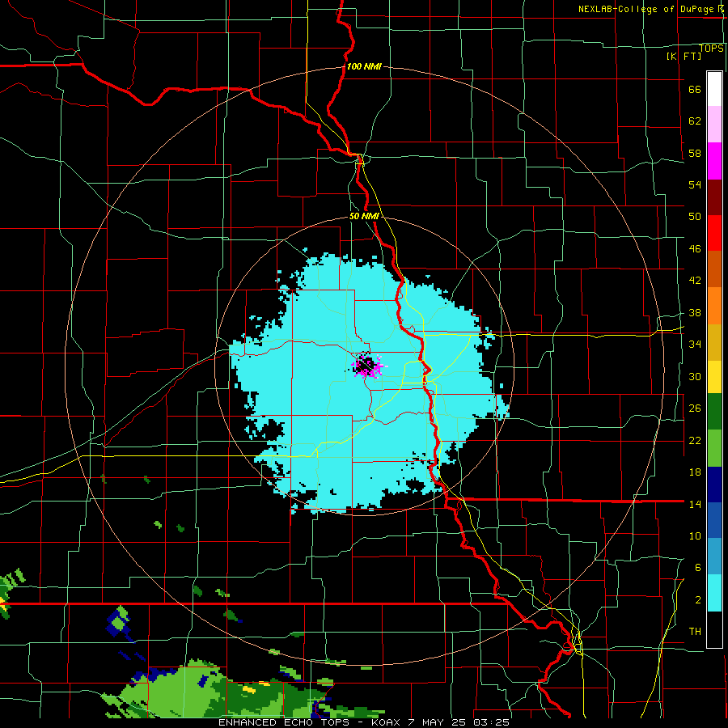Image resolution: width=728 pixels, height=728 pixels.
Task: Click the '54' legend value
Action: [x=695, y=184]
